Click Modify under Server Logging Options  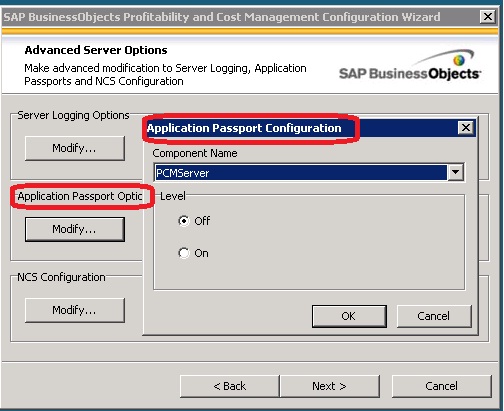tap(75, 148)
